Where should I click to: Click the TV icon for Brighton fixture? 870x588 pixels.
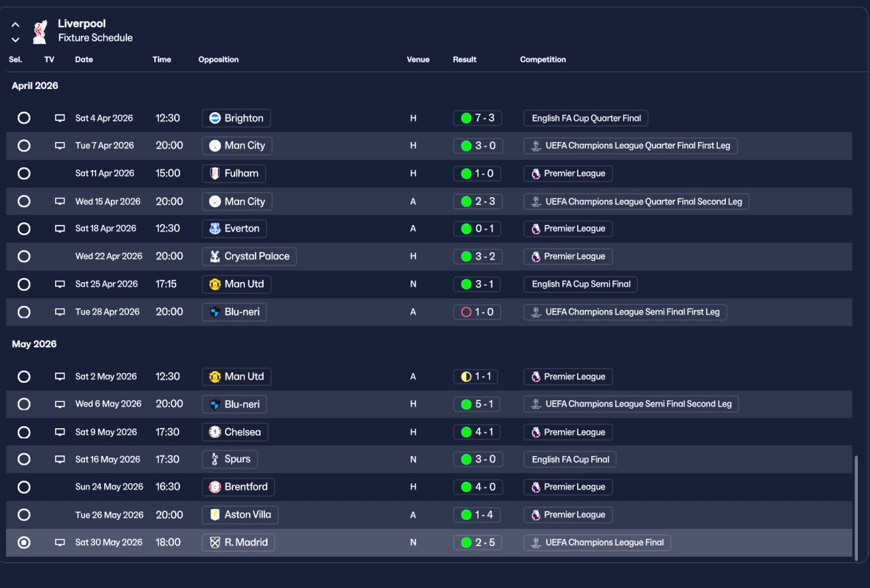pyautogui.click(x=60, y=118)
